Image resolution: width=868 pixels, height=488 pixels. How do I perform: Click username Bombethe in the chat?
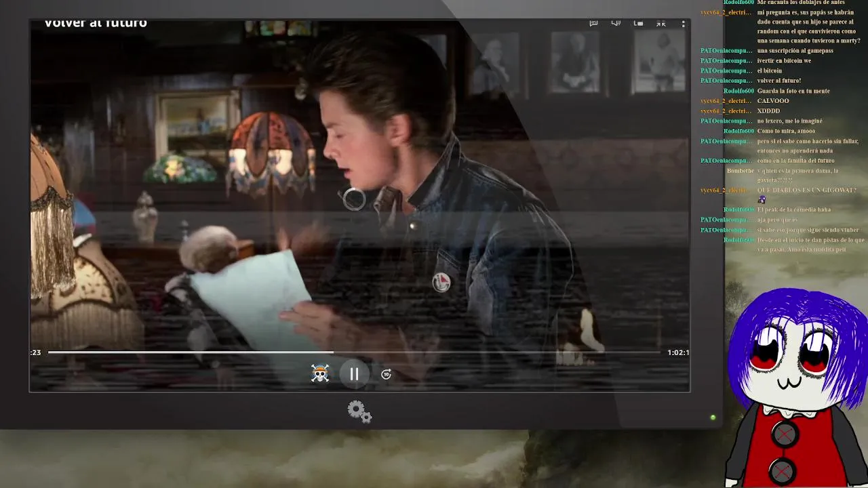[741, 171]
